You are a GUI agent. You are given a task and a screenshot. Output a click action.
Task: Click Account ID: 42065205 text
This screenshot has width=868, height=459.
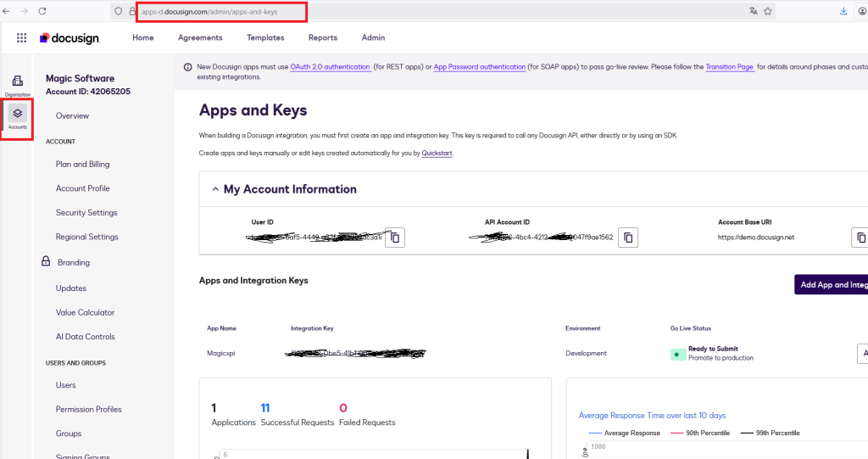coord(88,92)
